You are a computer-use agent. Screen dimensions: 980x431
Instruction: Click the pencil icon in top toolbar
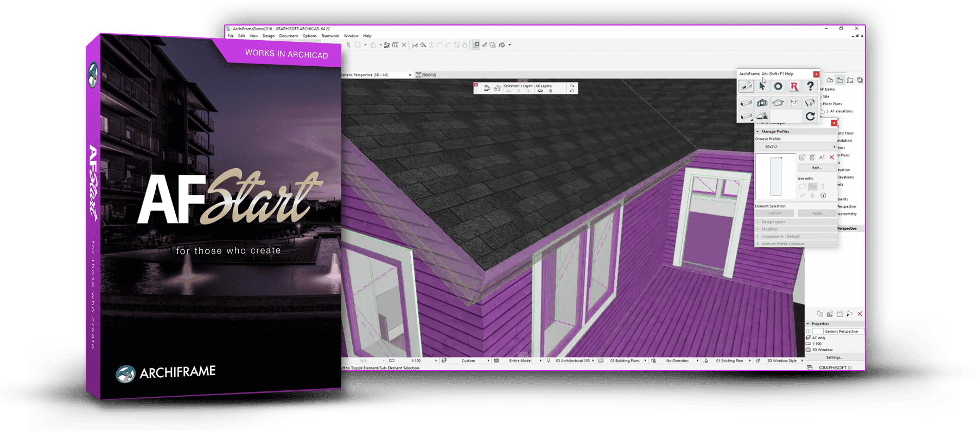(x=485, y=45)
